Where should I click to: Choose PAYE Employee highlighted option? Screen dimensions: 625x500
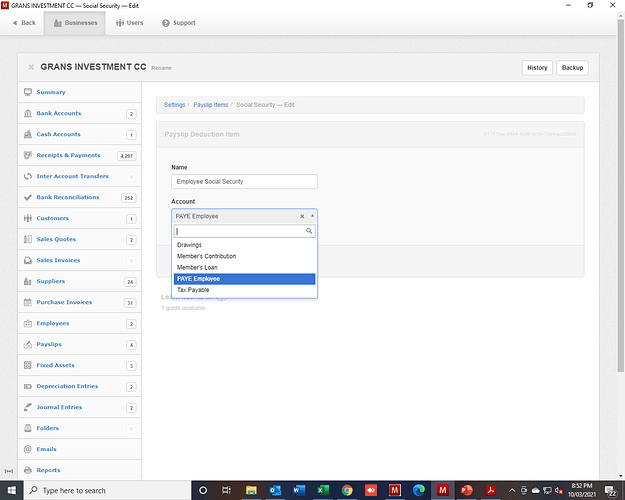244,279
